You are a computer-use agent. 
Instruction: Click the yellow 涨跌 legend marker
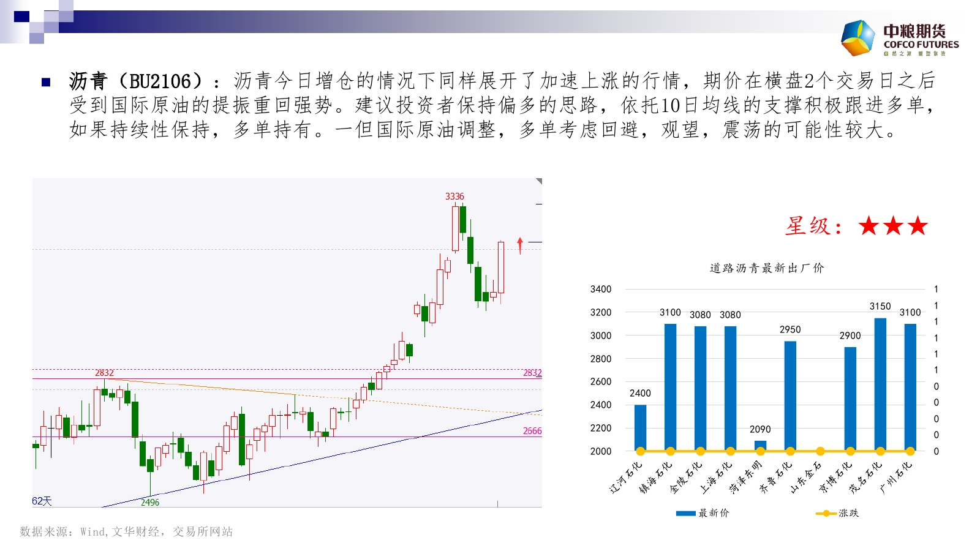click(x=826, y=513)
